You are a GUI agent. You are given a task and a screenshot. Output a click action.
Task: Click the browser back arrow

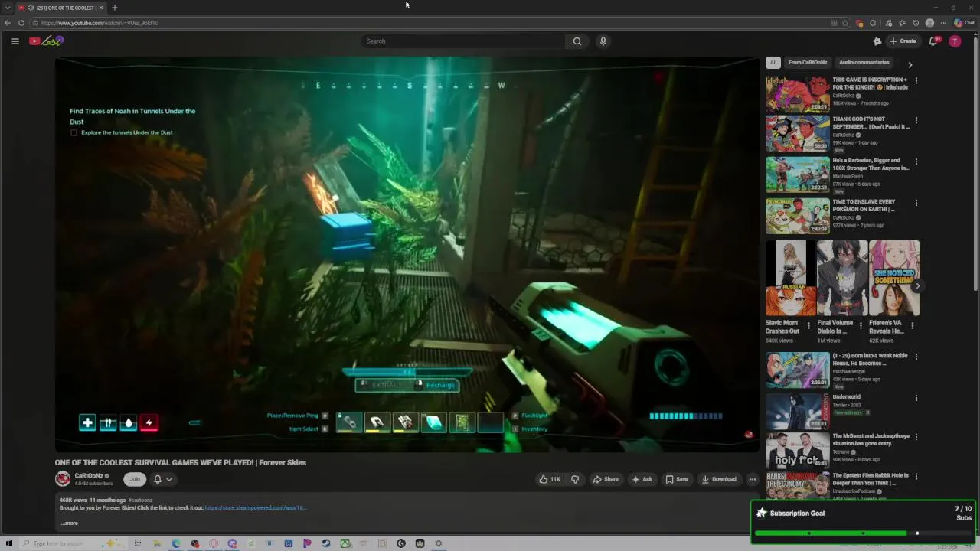(8, 23)
